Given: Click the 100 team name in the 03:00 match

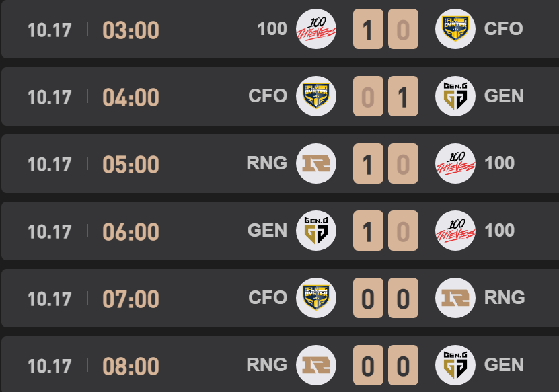Looking at the screenshot, I should (272, 29).
